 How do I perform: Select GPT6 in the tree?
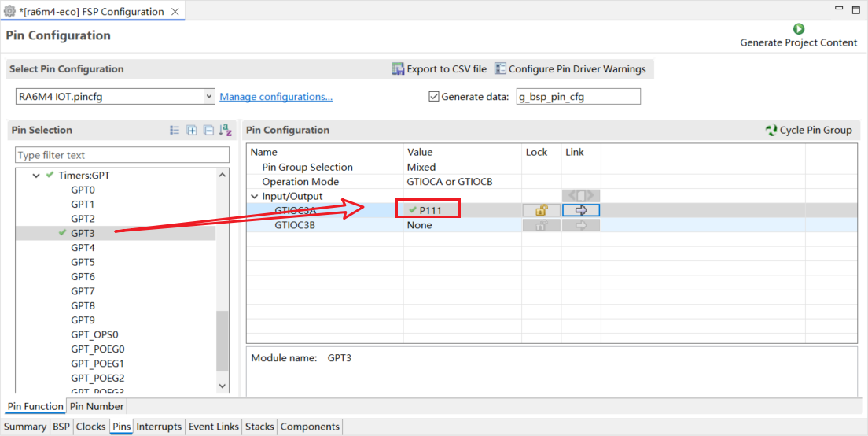pos(83,276)
